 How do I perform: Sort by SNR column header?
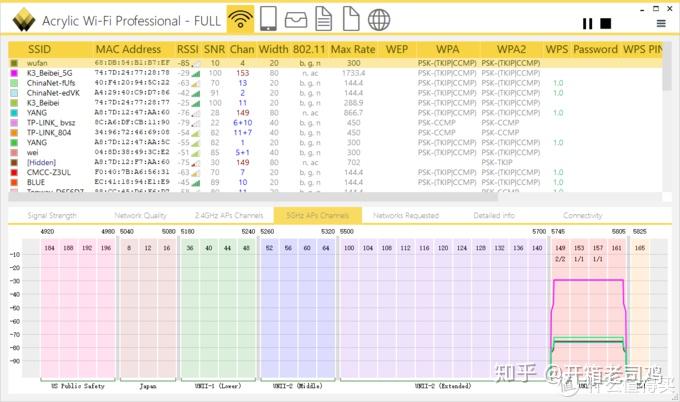tap(214, 49)
